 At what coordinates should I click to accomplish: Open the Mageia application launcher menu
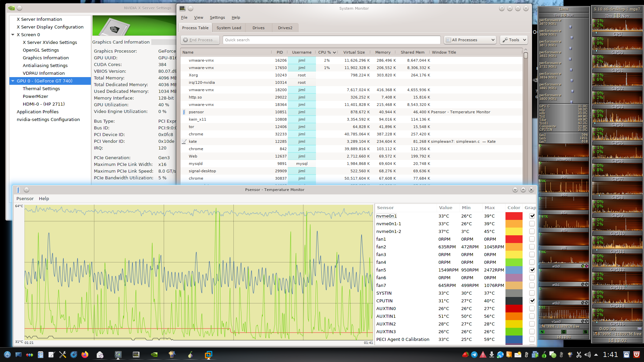coord(7,355)
